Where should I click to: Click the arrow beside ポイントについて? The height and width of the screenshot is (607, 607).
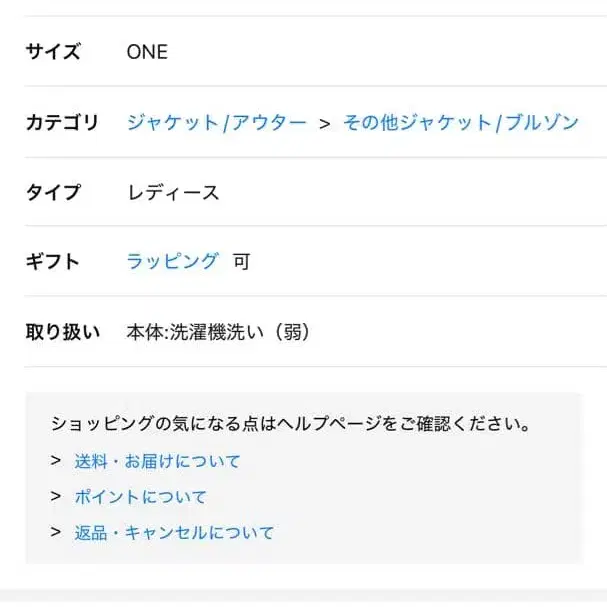(56, 497)
